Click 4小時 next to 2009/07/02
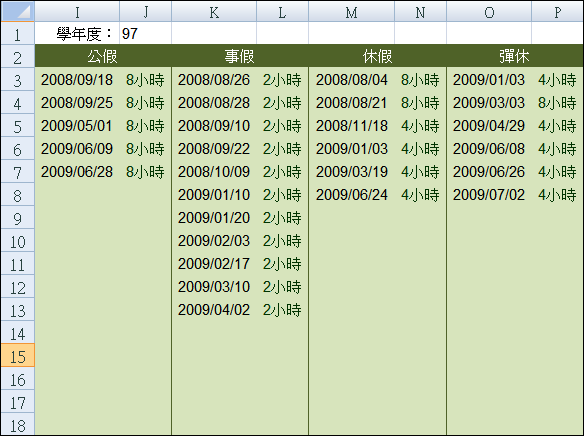 click(557, 195)
